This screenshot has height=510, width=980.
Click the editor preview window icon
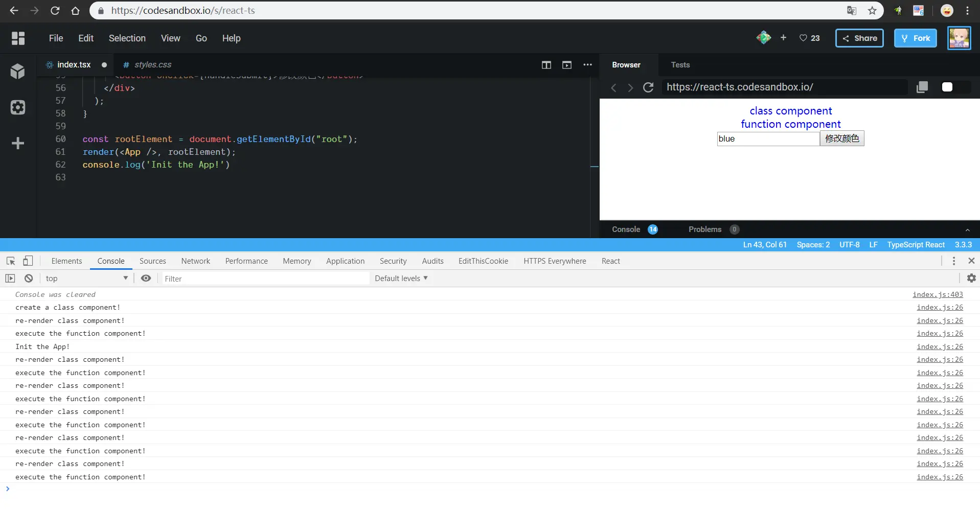tap(567, 65)
